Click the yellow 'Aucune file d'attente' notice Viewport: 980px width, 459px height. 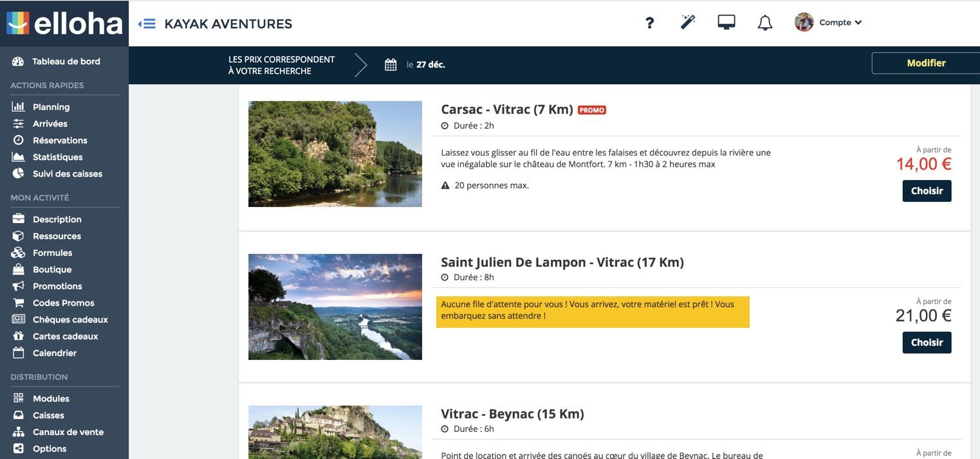point(593,312)
